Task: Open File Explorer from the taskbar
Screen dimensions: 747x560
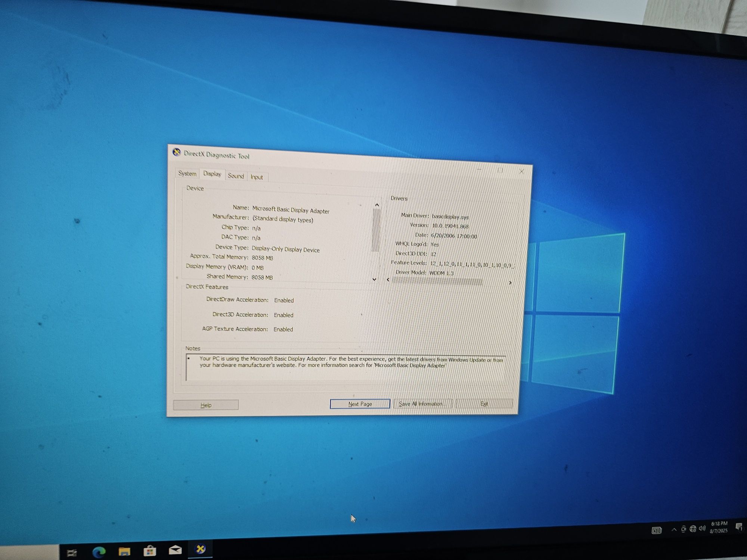Action: (124, 551)
